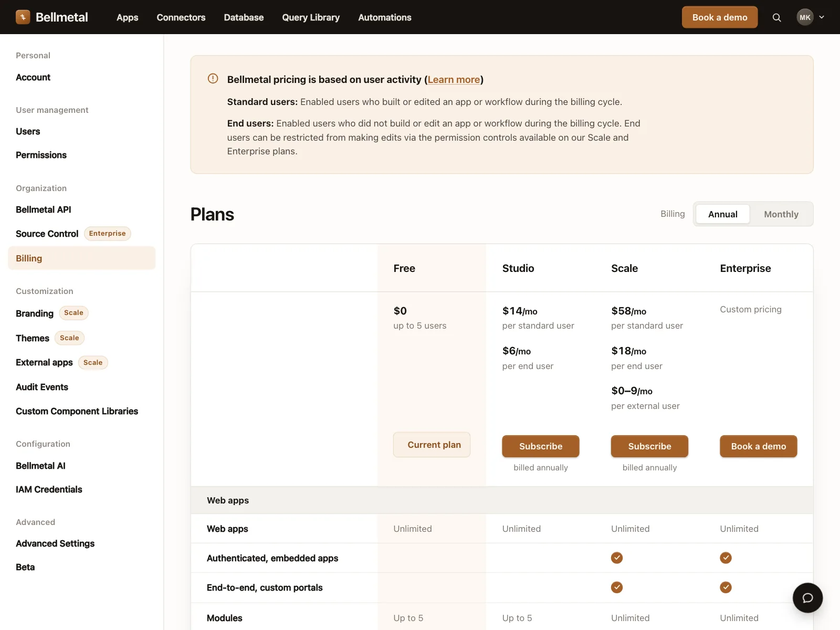Viewport: 840px width, 630px height.
Task: Subscribe to the Studio plan
Action: coord(541,446)
